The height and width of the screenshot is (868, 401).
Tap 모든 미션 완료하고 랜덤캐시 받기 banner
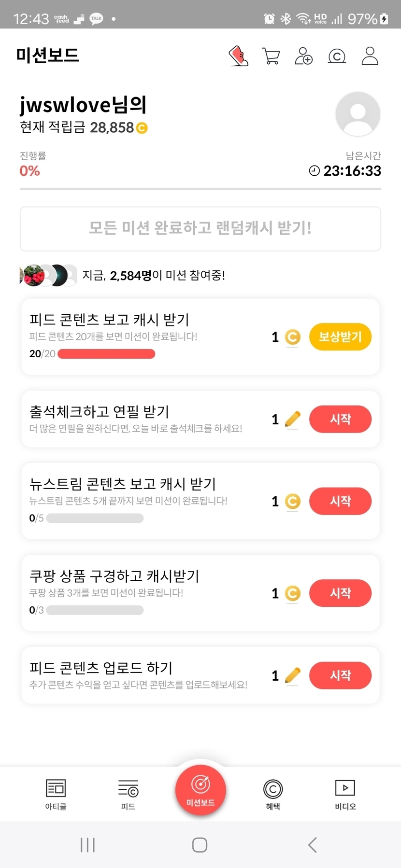tap(200, 228)
